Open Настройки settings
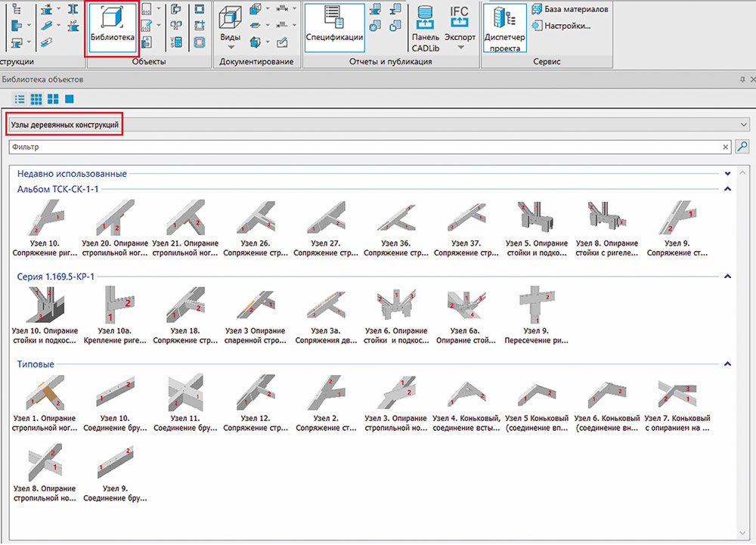756x545 pixels. point(561,26)
